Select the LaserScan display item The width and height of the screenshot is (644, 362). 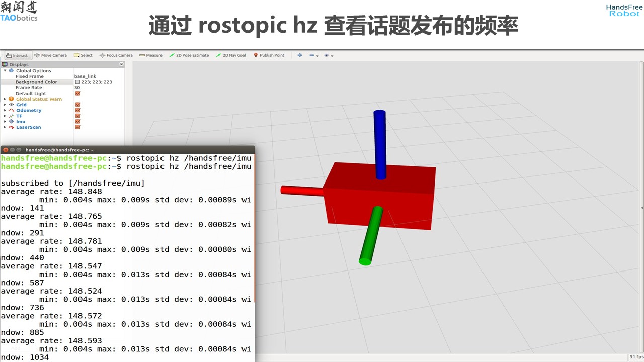click(29, 127)
